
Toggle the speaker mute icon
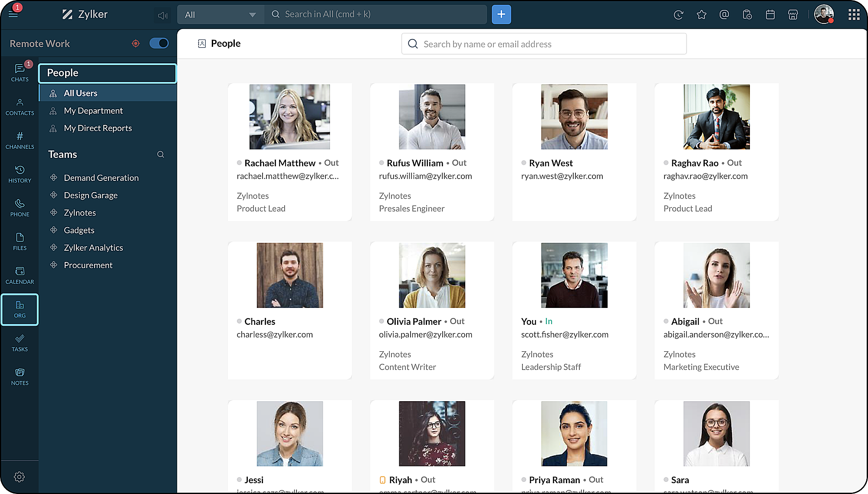tap(162, 16)
